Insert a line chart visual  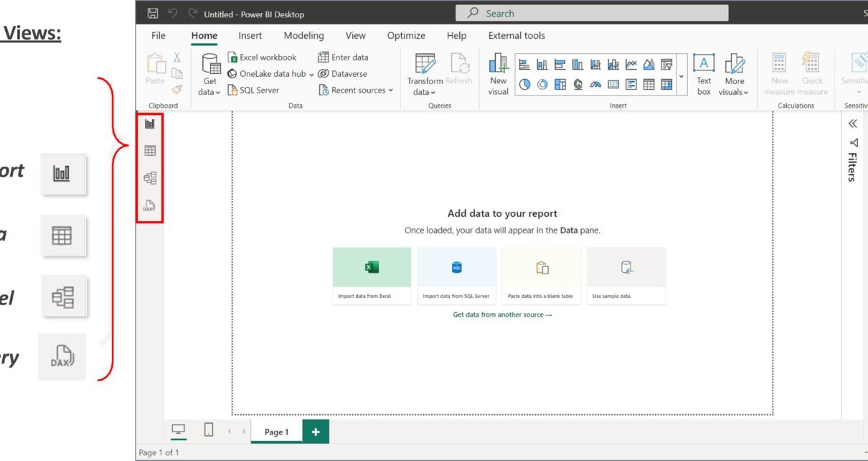click(x=631, y=65)
